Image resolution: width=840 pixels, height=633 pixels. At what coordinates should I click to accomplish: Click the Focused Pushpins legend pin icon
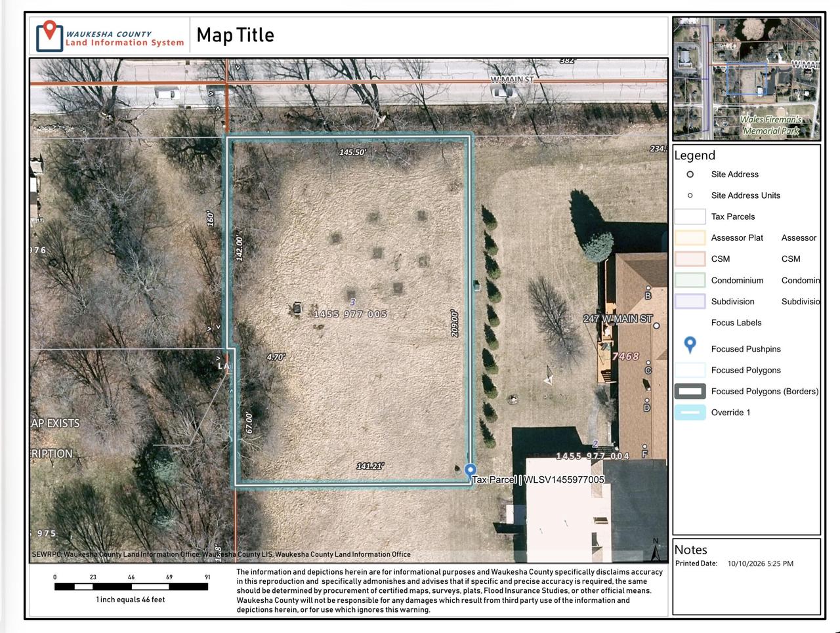click(x=690, y=346)
